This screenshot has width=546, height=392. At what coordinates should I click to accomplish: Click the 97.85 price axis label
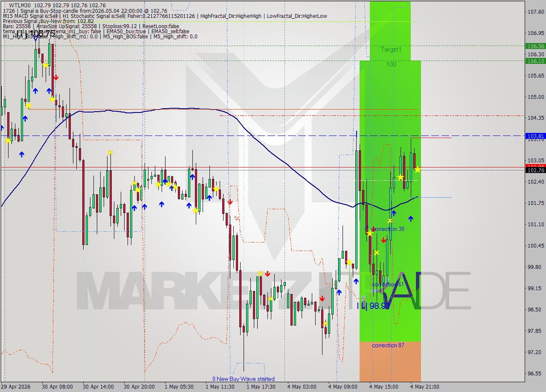click(x=535, y=331)
